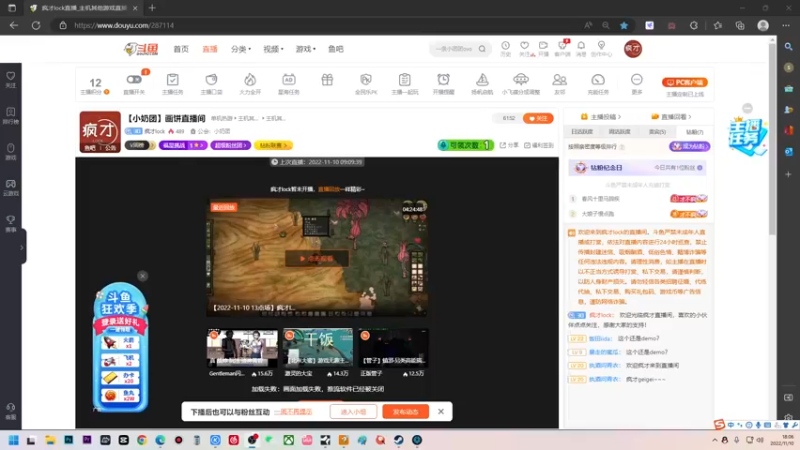The width and height of the screenshot is (800, 450).
Task: Close the fan interaction popup bar
Action: [441, 411]
